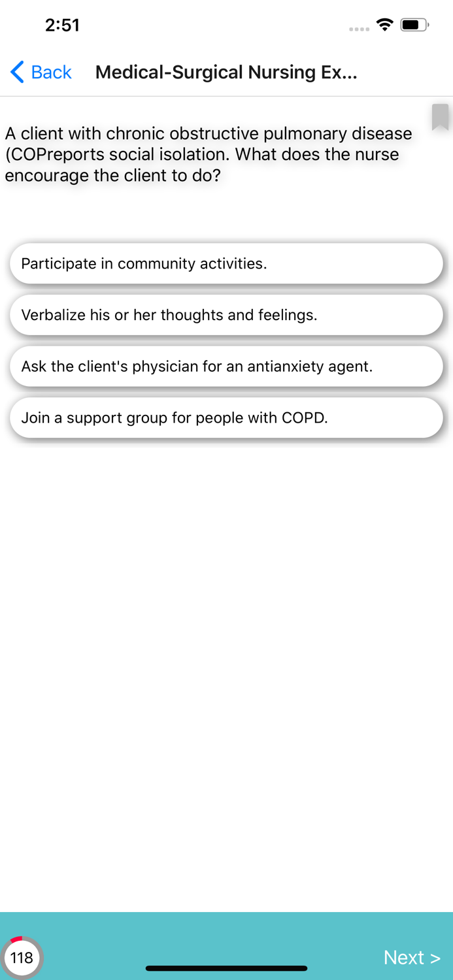Tap the question progress circle indicator
This screenshot has height=980, width=453.
[x=23, y=958]
